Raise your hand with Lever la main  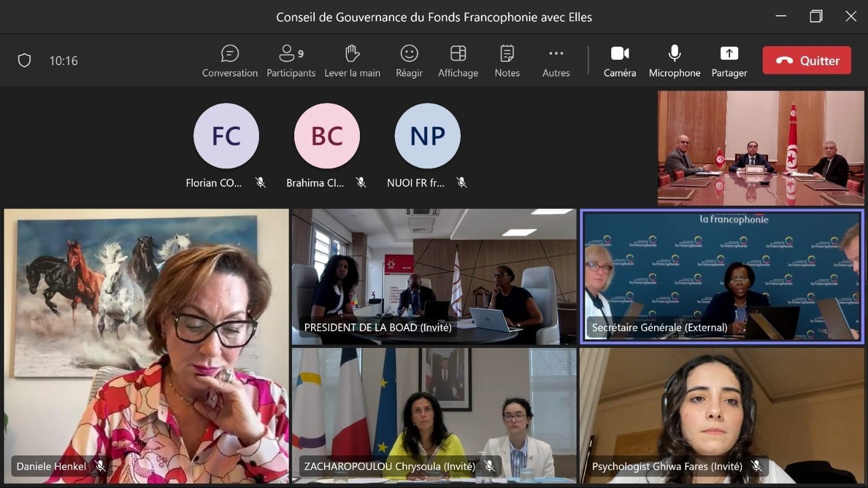[352, 61]
